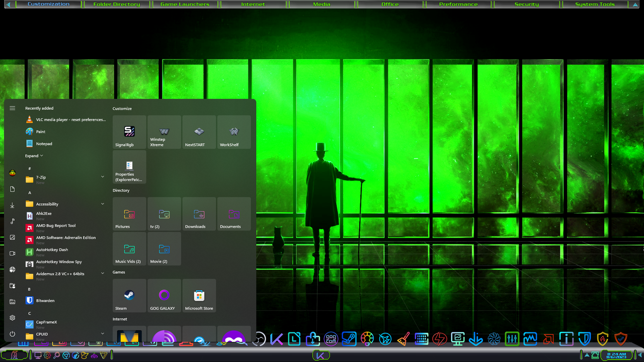The height and width of the screenshot is (362, 644).
Task: Launch Steam from Games tiles
Action: (x=129, y=296)
